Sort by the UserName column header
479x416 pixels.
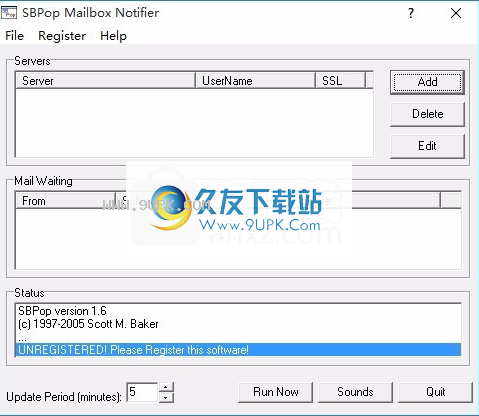[255, 81]
